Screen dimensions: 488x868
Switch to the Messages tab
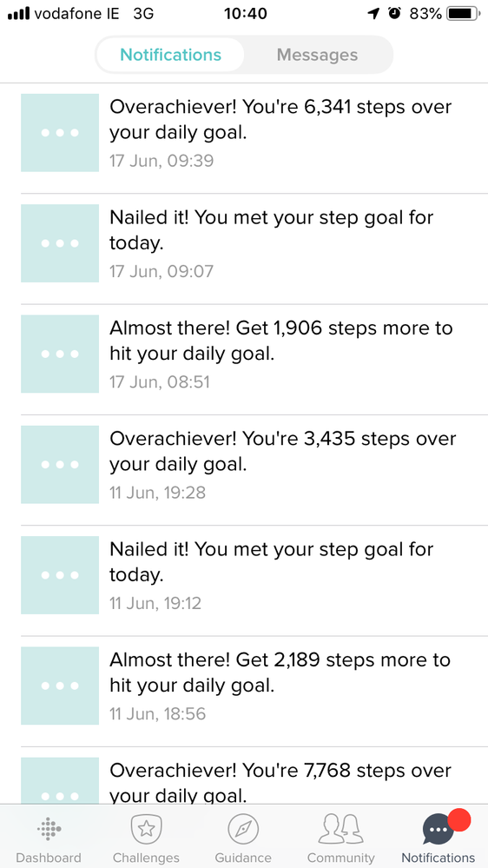317,55
